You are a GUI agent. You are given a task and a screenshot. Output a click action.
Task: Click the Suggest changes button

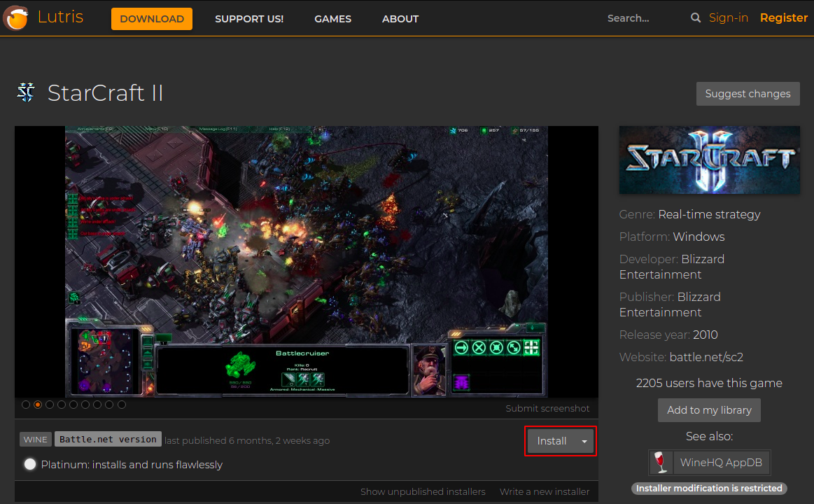tap(748, 94)
